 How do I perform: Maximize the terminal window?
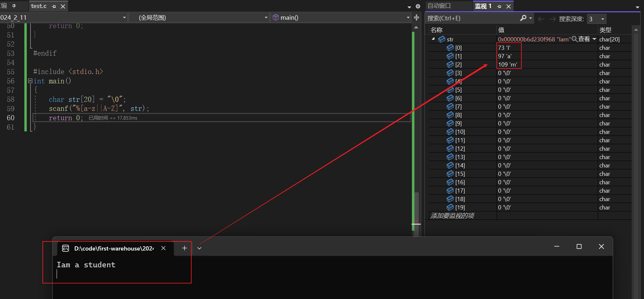[x=579, y=246]
